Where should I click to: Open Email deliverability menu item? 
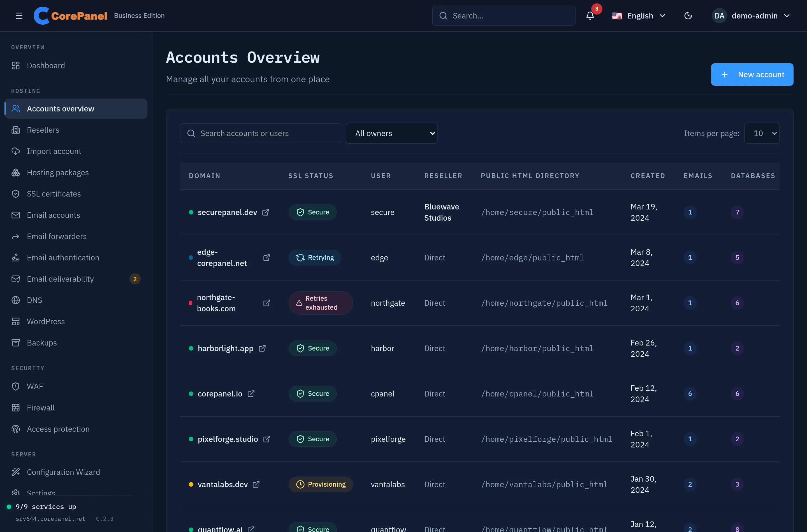point(76,279)
